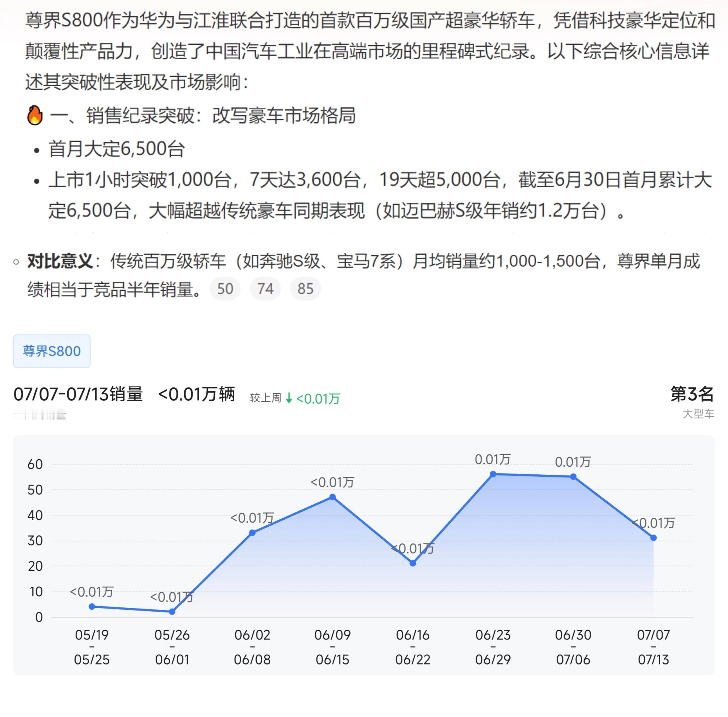The image size is (728, 717).
Task: Select data point for 06/23–06/29
Action: pos(493,474)
